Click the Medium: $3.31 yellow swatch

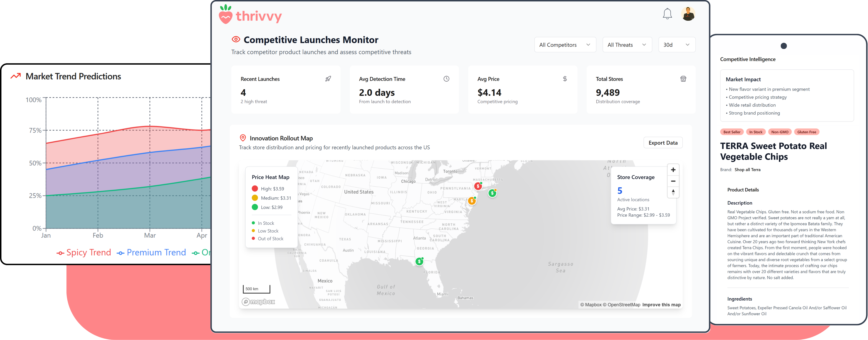click(255, 198)
